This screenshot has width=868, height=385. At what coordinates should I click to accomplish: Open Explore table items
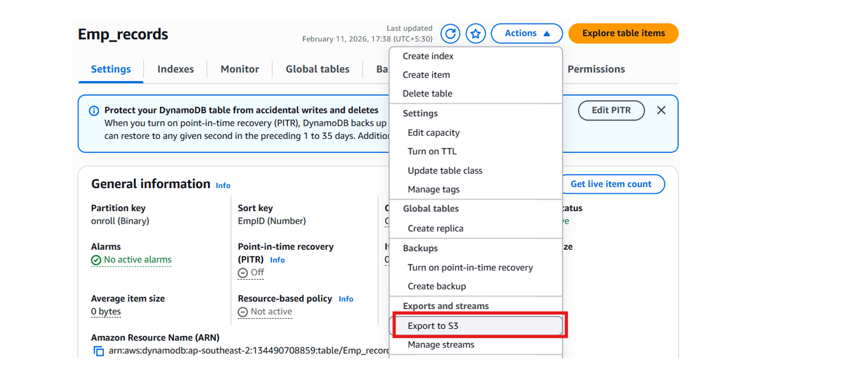pos(623,33)
